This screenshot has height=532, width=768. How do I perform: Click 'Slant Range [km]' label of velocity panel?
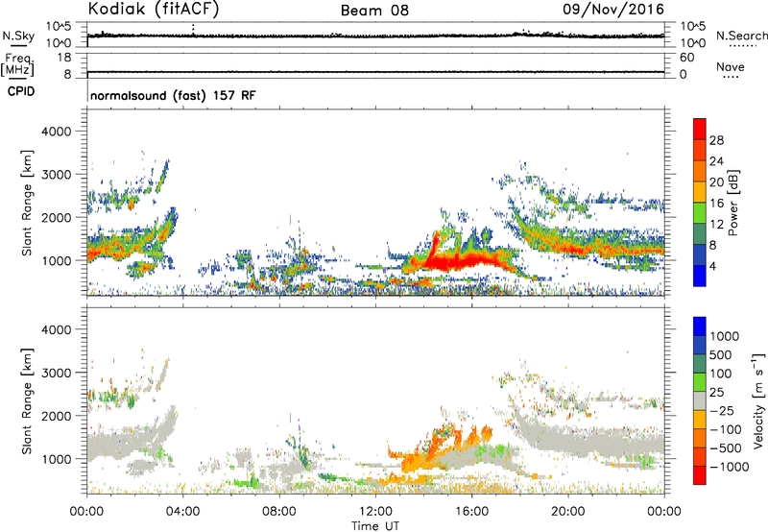[x=27, y=400]
